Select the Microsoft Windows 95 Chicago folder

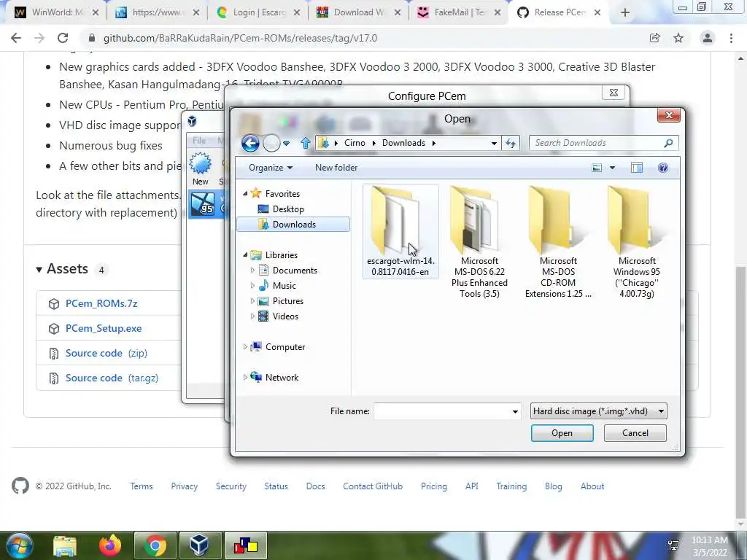point(636,242)
